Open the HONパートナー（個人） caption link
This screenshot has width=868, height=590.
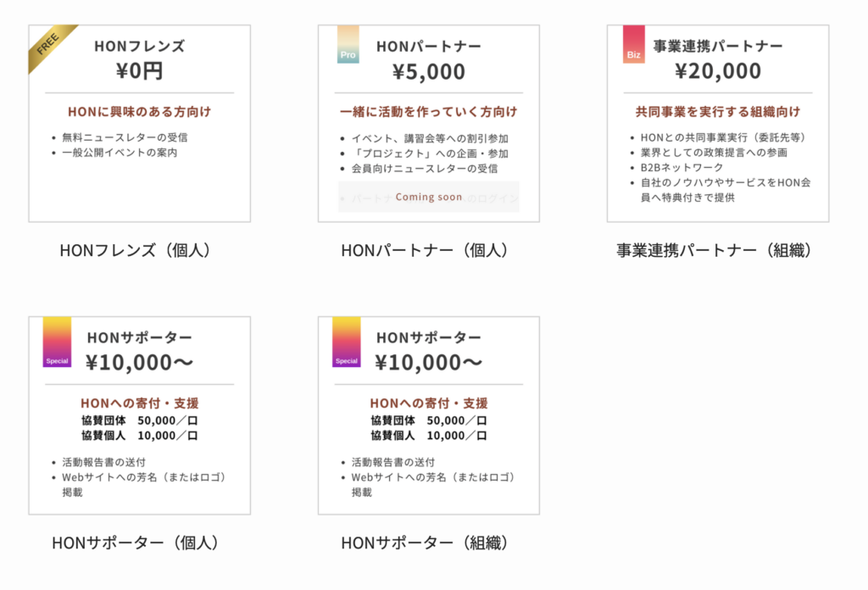(x=424, y=250)
